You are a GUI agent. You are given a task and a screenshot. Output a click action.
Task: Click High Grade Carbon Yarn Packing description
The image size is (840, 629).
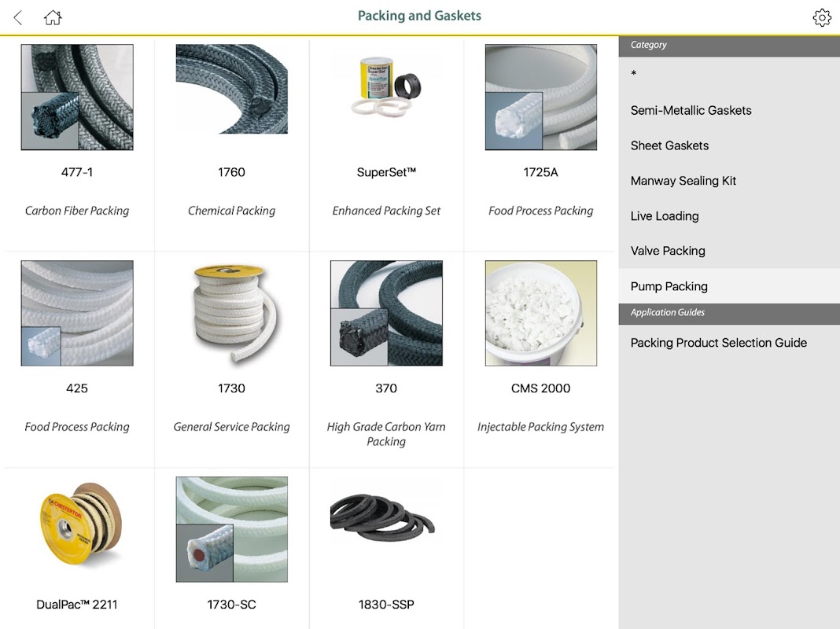[x=386, y=434]
